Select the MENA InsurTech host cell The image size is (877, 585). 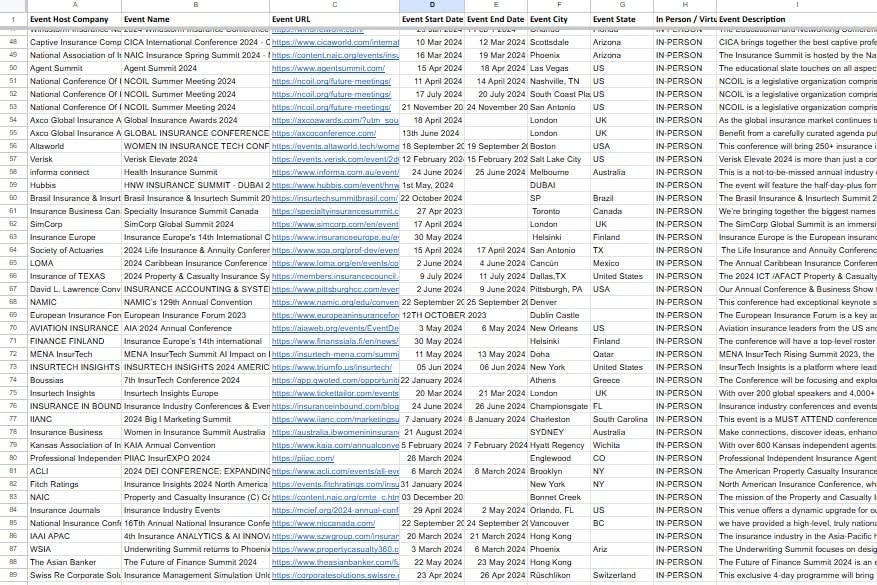pyautogui.click(x=74, y=354)
